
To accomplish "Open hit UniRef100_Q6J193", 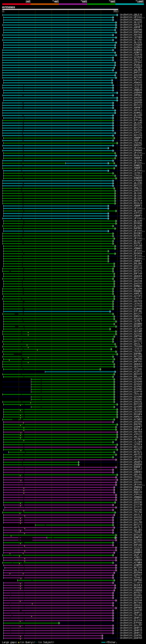I will [131, 22].
